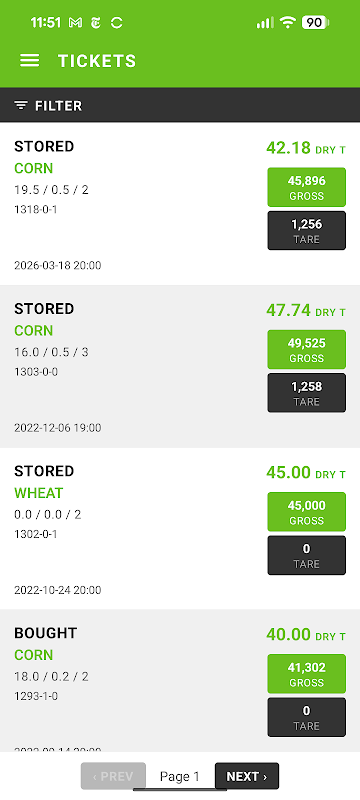Screen dimensions: 360x800
Task: Tap the Gmail notification icon
Action: [x=75, y=23]
